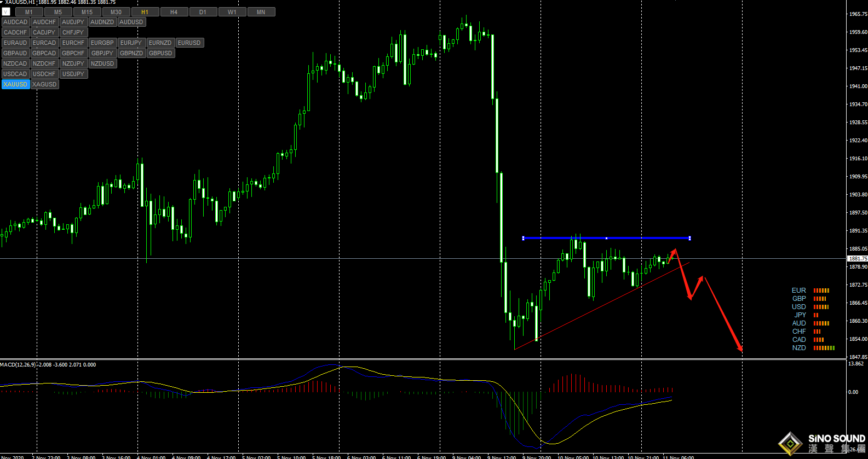Screen dimensions: 868x459
Task: Click the NZD currency strength meter bars
Action: pyautogui.click(x=824, y=348)
